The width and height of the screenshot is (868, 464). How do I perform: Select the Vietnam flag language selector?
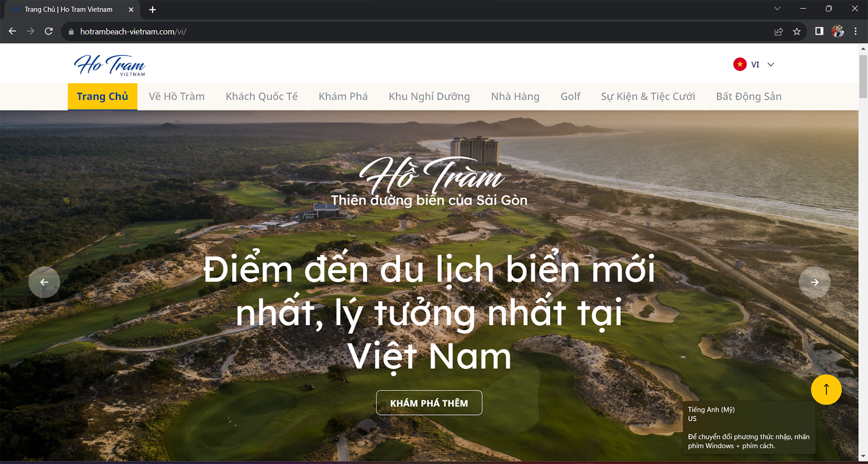coord(740,64)
